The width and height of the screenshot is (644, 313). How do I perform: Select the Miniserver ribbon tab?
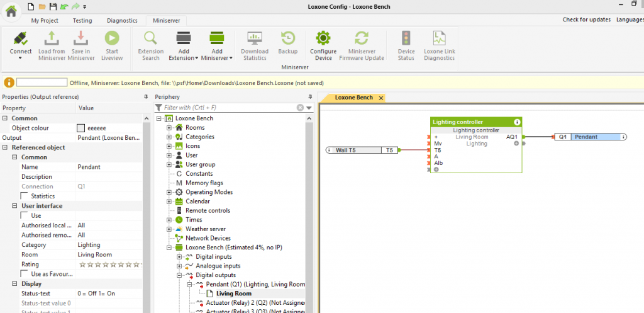tap(166, 20)
